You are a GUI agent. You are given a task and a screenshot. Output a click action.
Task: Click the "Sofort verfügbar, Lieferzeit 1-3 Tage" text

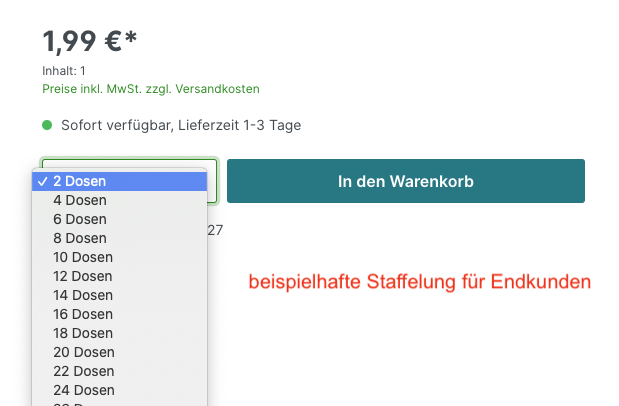coord(181,126)
